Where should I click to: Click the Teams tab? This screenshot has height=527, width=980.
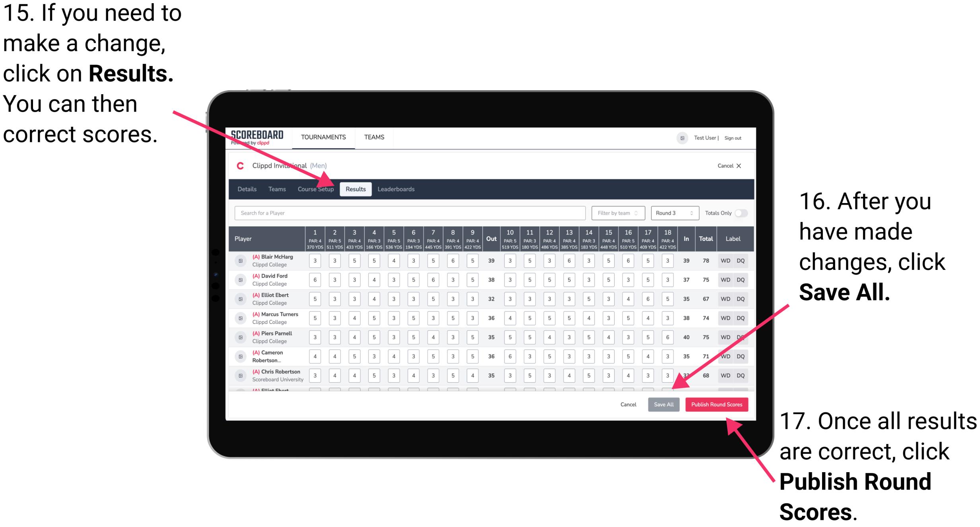click(x=275, y=189)
